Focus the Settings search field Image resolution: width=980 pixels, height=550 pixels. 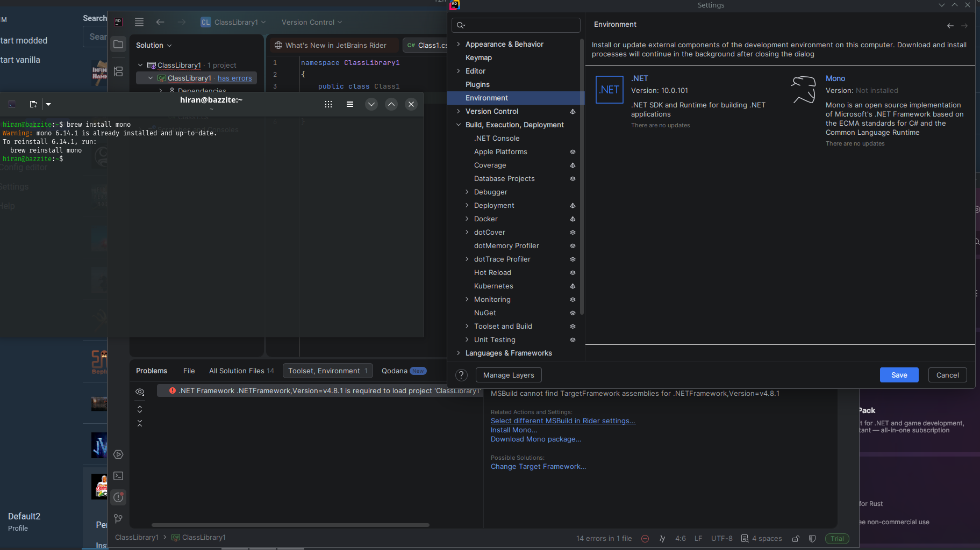[516, 25]
